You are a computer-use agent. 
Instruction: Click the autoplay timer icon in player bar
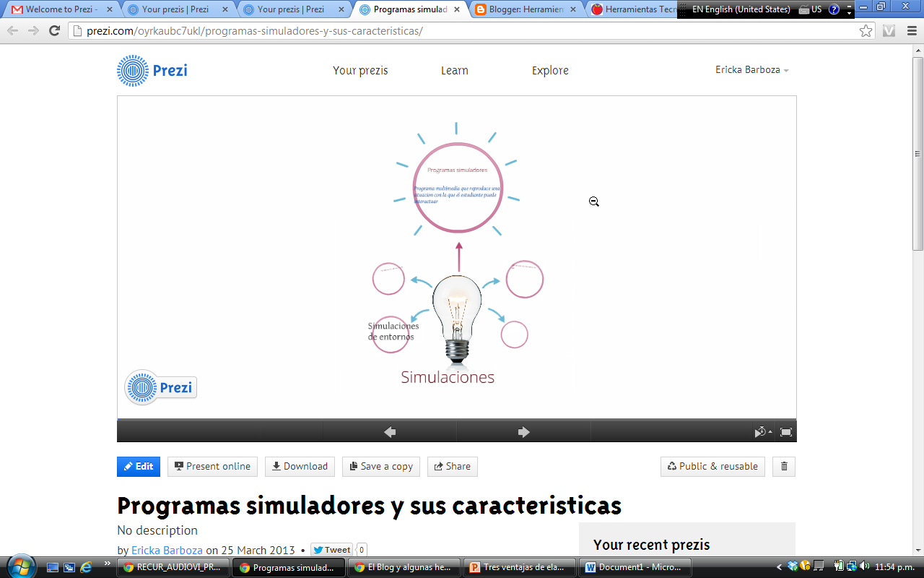click(x=759, y=431)
